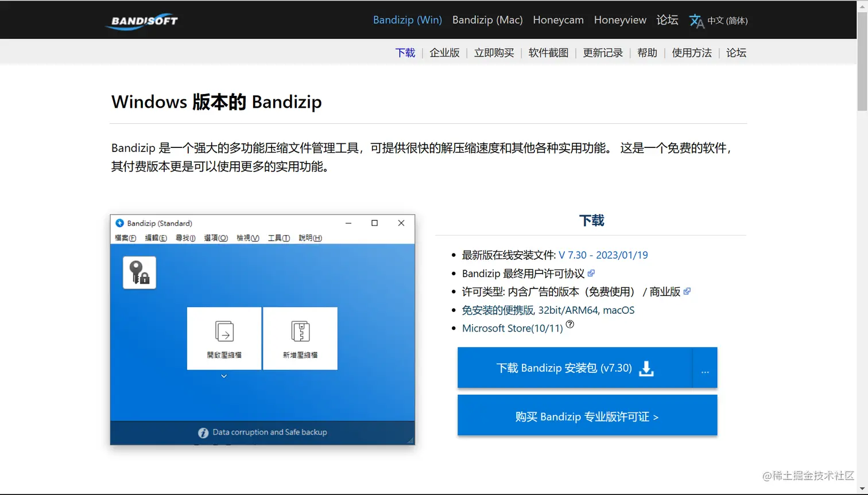Maximize the Bandizip (Standard) window
This screenshot has height=495, width=868.
(374, 223)
